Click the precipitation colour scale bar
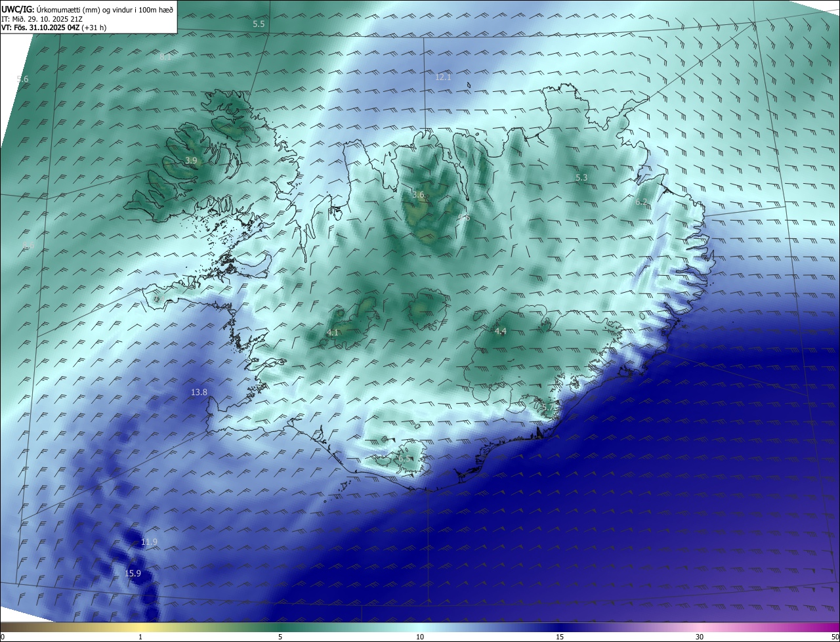840x642 pixels. click(420, 627)
